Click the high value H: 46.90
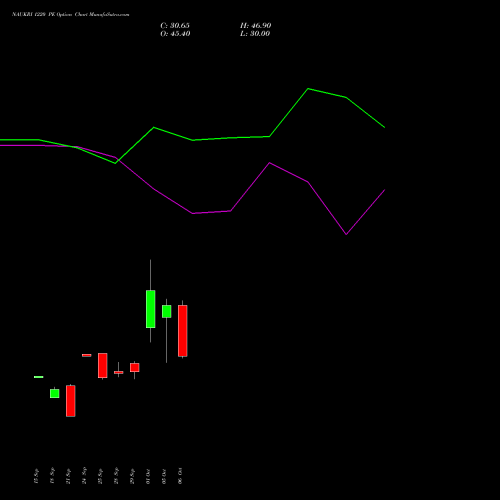Screen dimensions: 500x500 point(255,26)
